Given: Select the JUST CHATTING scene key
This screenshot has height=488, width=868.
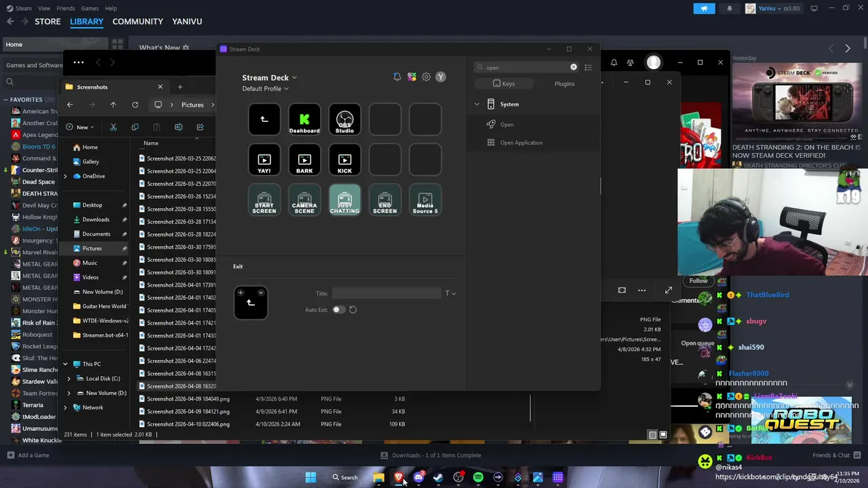Looking at the screenshot, I should tap(344, 201).
